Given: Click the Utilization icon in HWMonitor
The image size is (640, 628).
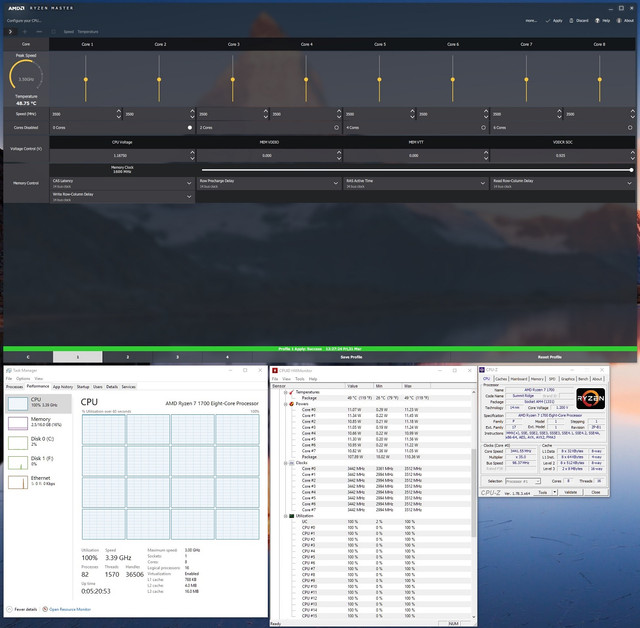Looking at the screenshot, I should [x=291, y=516].
